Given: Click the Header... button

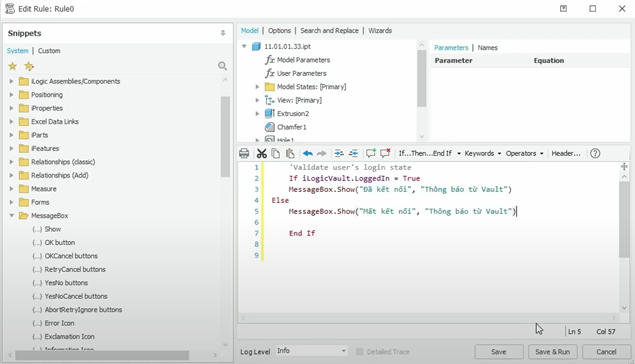Looking at the screenshot, I should pyautogui.click(x=566, y=153).
